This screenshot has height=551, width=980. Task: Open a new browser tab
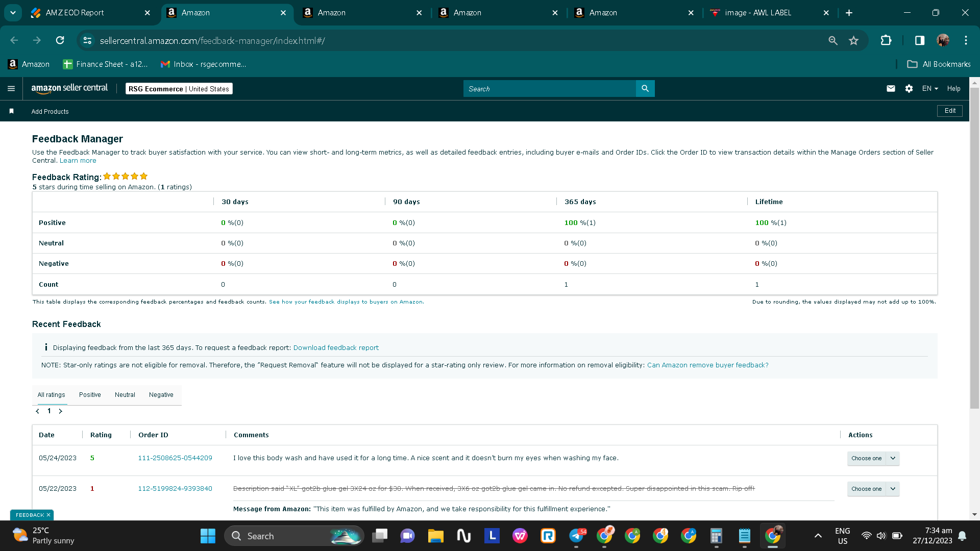[x=849, y=13]
